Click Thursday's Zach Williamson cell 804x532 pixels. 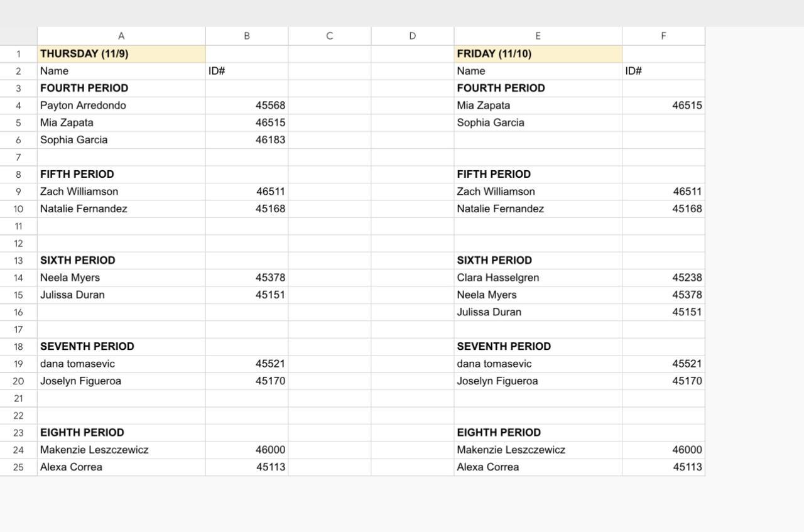click(121, 192)
